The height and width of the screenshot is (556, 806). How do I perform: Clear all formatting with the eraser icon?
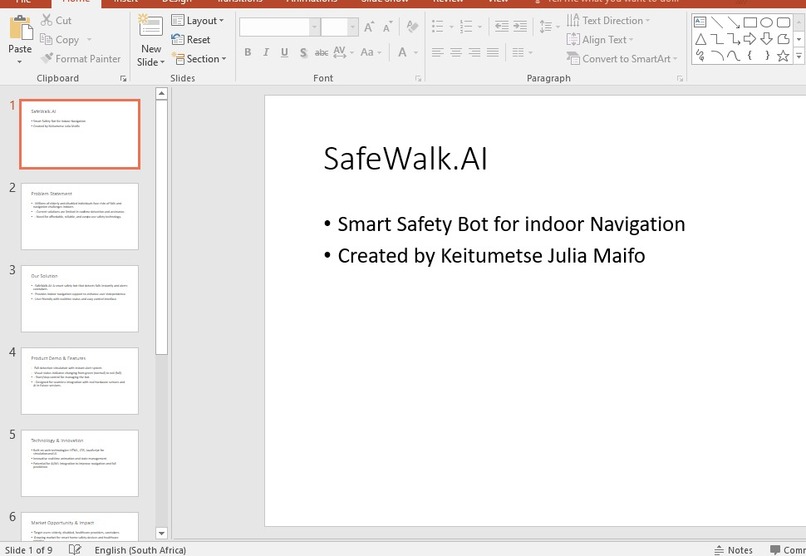pyautogui.click(x=412, y=26)
